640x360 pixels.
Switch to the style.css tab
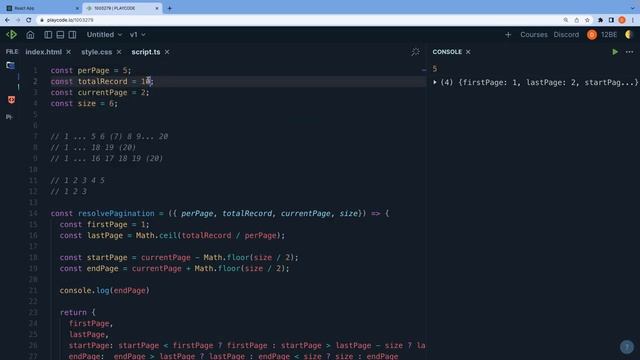coord(96,52)
